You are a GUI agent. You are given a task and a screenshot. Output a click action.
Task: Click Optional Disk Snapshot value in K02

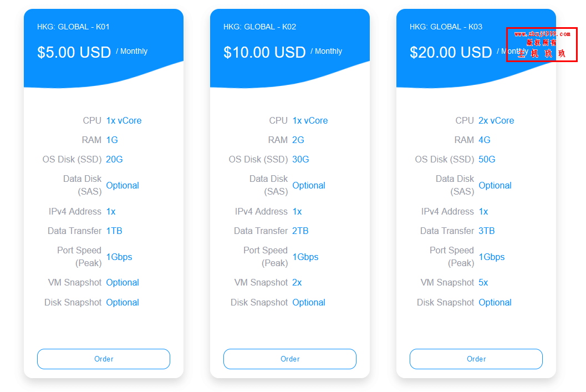click(309, 302)
